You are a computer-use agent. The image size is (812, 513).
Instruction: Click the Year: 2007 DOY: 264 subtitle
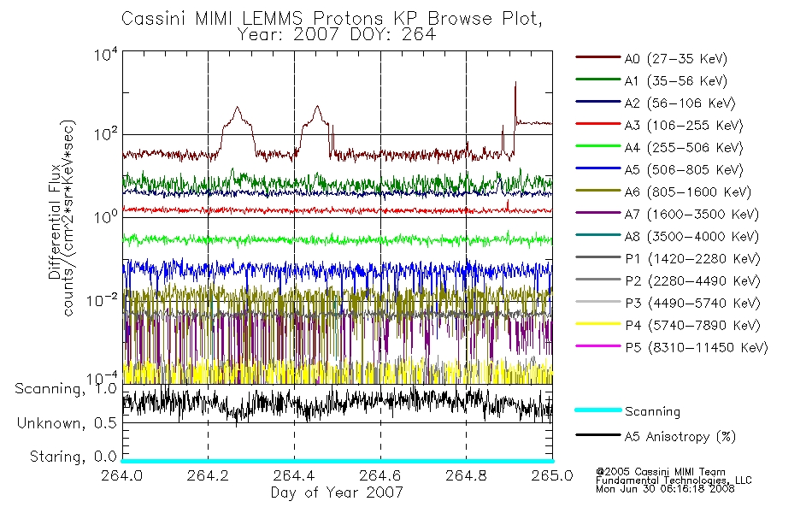(337, 35)
